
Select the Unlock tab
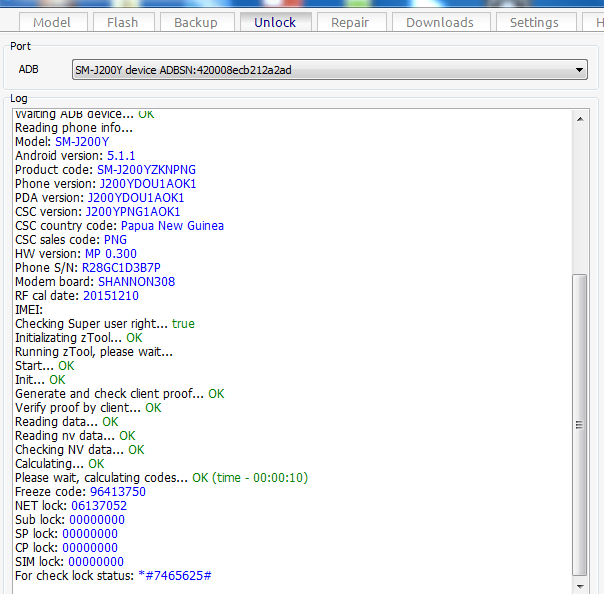[x=275, y=22]
